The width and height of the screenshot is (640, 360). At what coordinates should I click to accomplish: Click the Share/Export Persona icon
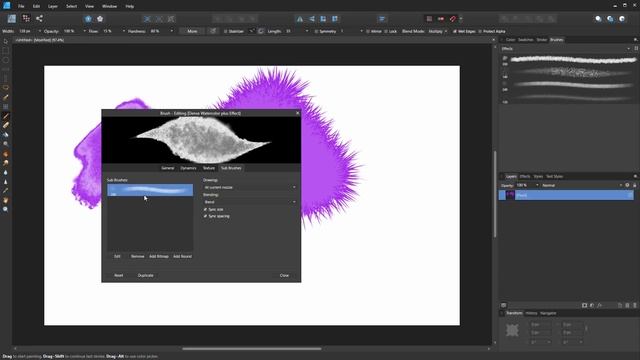pyautogui.click(x=39, y=18)
